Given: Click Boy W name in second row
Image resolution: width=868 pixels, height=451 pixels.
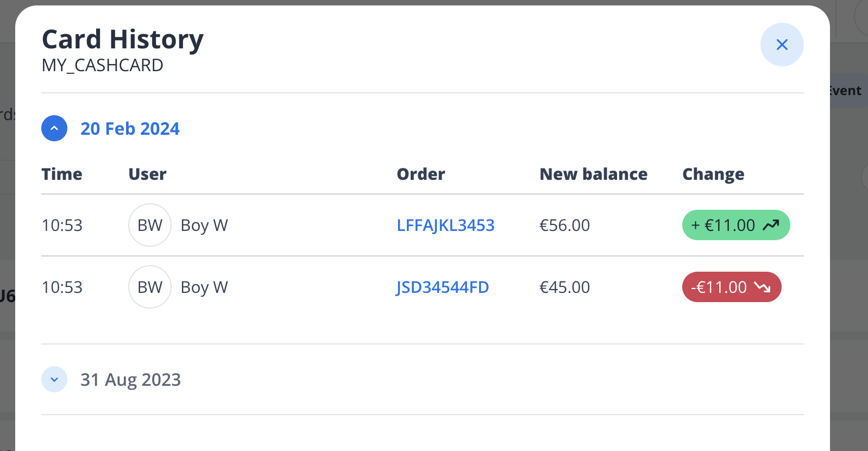Looking at the screenshot, I should (x=204, y=287).
